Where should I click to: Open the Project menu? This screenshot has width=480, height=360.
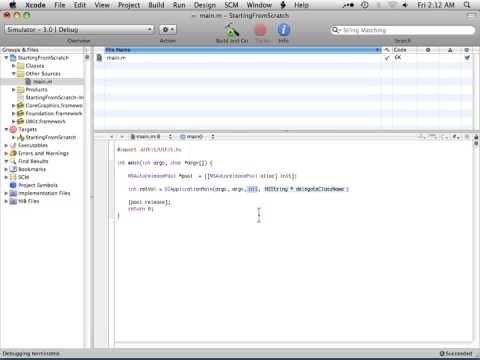pyautogui.click(x=129, y=5)
